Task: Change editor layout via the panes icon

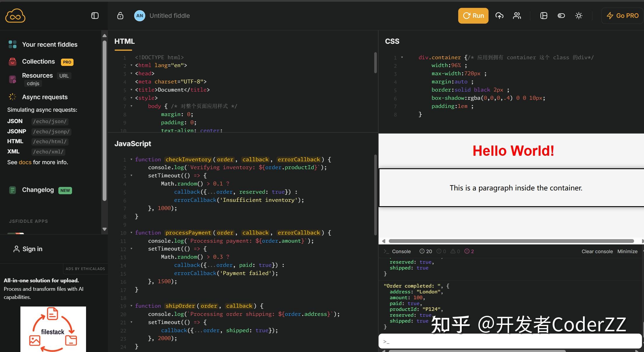Action: (543, 15)
